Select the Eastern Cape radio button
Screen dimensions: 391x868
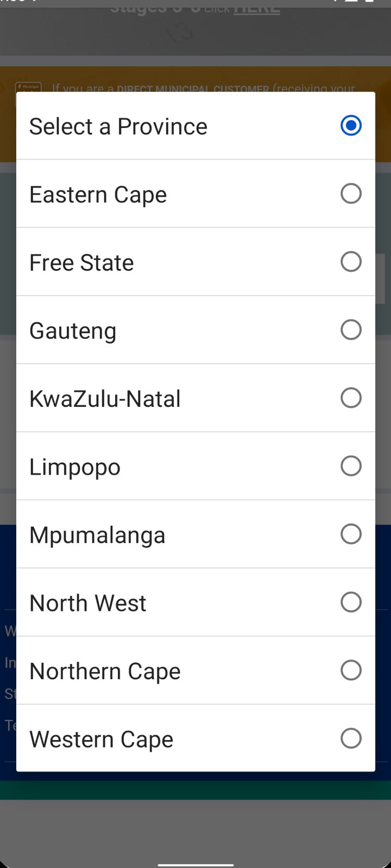(351, 194)
